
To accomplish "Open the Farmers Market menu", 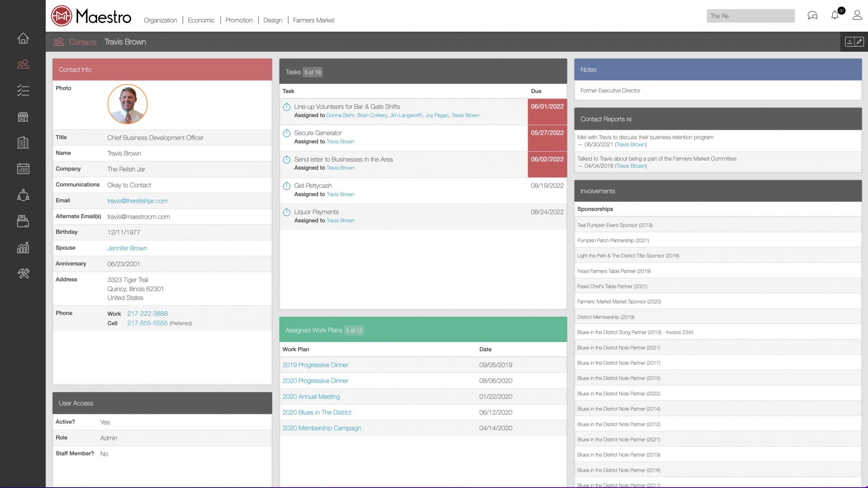I will click(313, 20).
